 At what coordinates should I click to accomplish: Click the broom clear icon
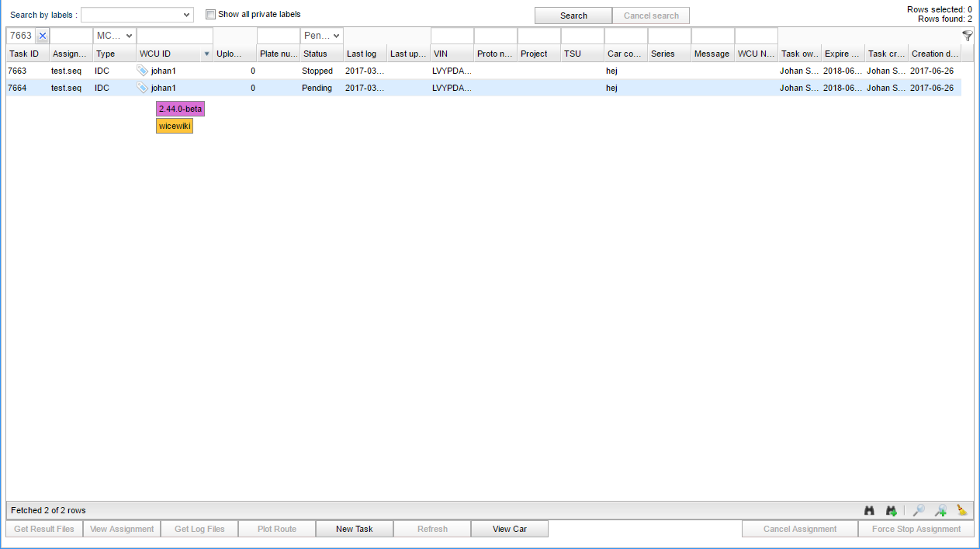(x=962, y=510)
